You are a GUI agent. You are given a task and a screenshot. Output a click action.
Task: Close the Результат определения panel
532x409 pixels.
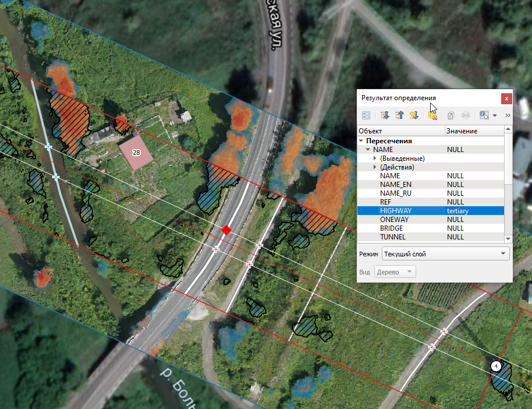pyautogui.click(x=507, y=98)
